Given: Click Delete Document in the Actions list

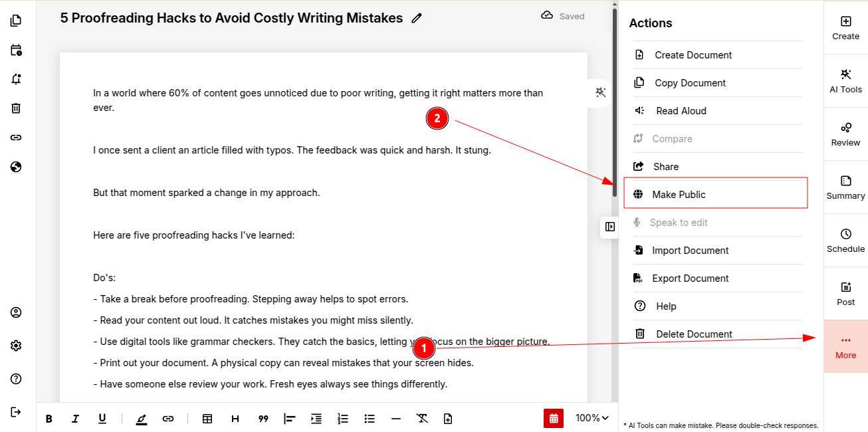Looking at the screenshot, I should pos(693,334).
